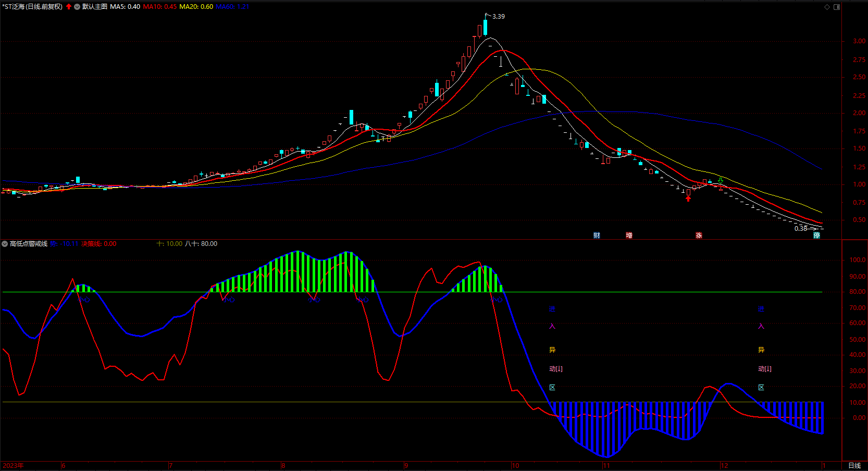This screenshot has width=868, height=471.
Task: Click the 3.39 peak price label
Action: (498, 17)
